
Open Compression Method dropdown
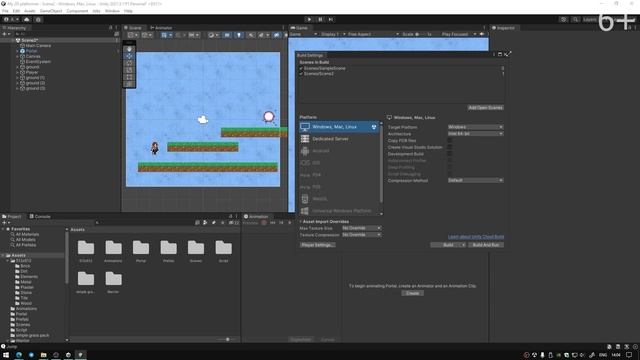[x=475, y=180]
